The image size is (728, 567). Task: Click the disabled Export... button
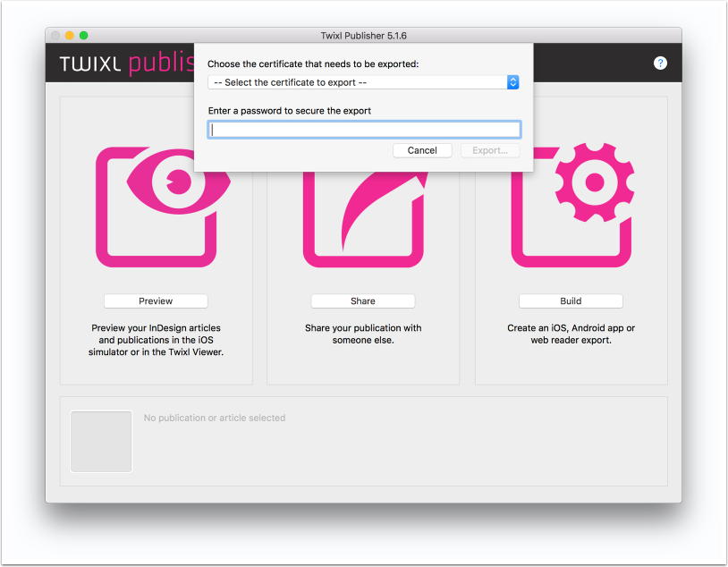[490, 150]
